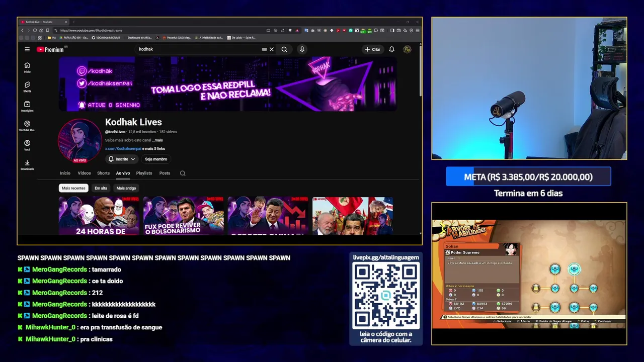Open the browser home page
644x362 pixels.
41,30
